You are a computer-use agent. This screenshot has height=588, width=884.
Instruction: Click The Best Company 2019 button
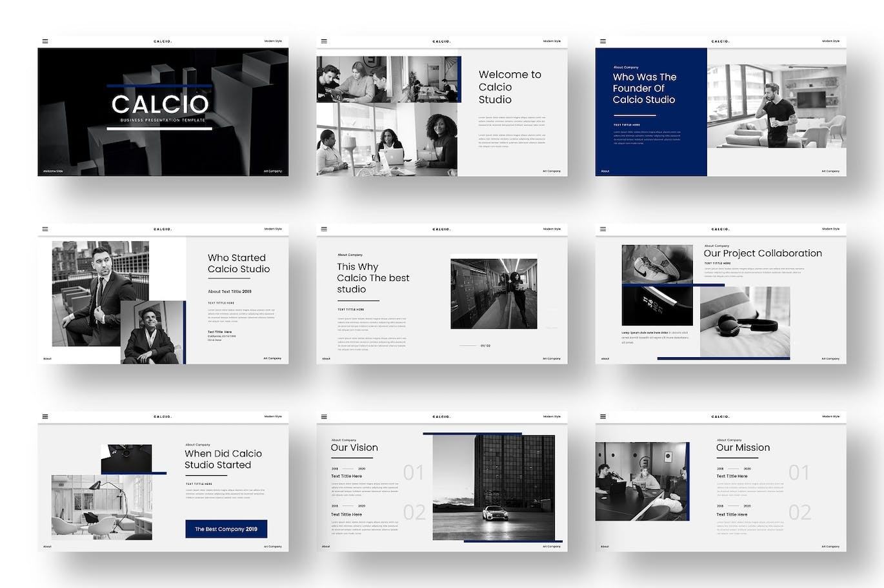pyautogui.click(x=226, y=529)
